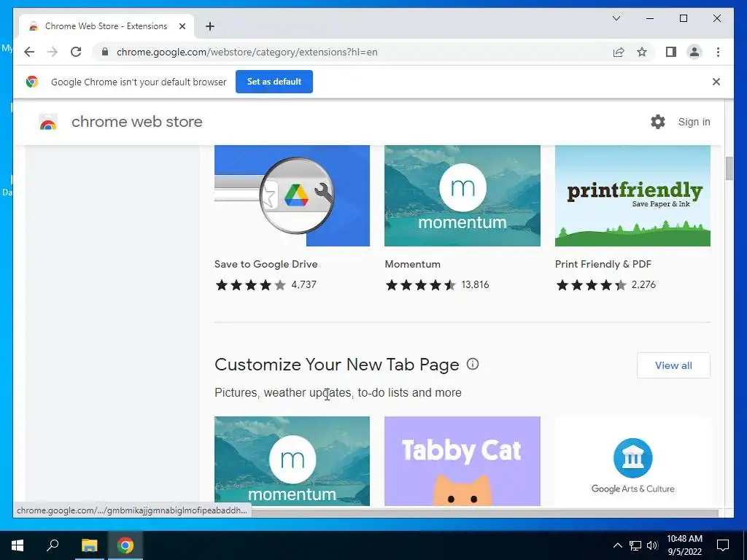The image size is (747, 560).
Task: Open the Save to Google Drive thumbnail
Action: tap(292, 195)
